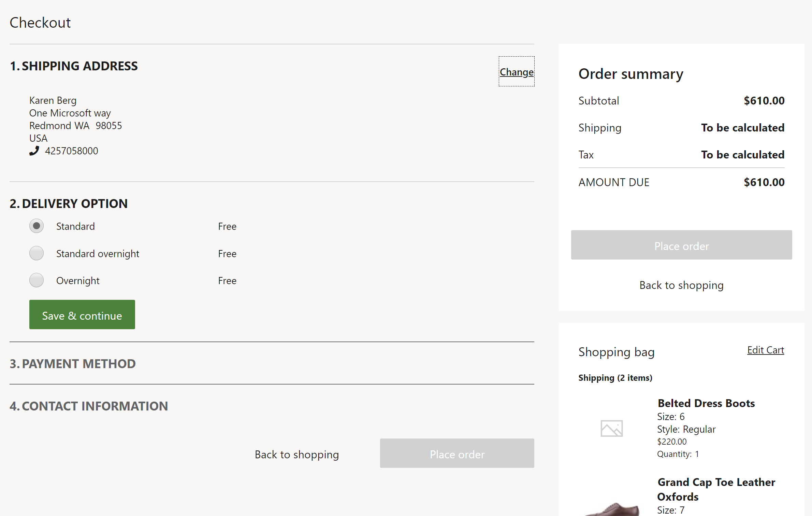The height and width of the screenshot is (516, 812).
Task: Click the Place order button in order summary
Action: click(x=681, y=245)
